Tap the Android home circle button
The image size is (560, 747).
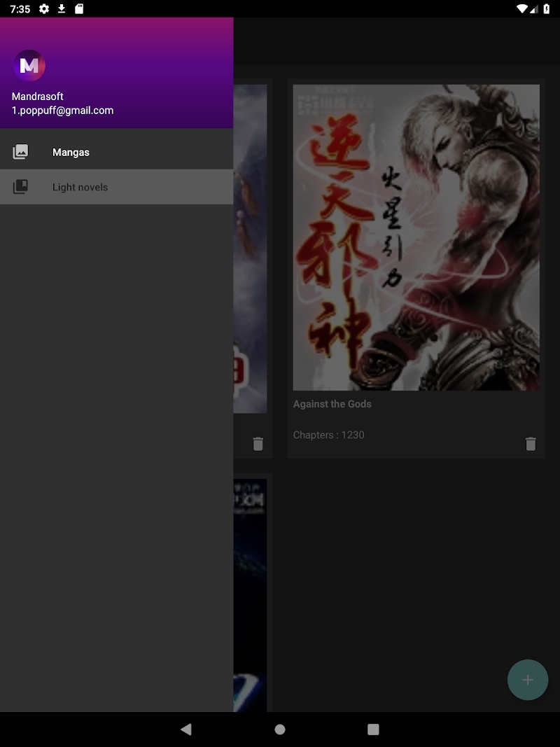tap(280, 729)
